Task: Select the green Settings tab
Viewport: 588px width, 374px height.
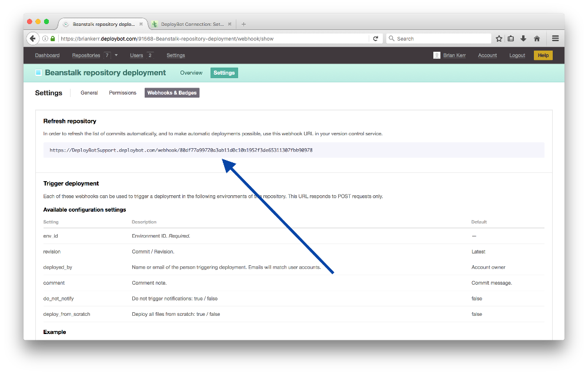Action: pos(224,73)
